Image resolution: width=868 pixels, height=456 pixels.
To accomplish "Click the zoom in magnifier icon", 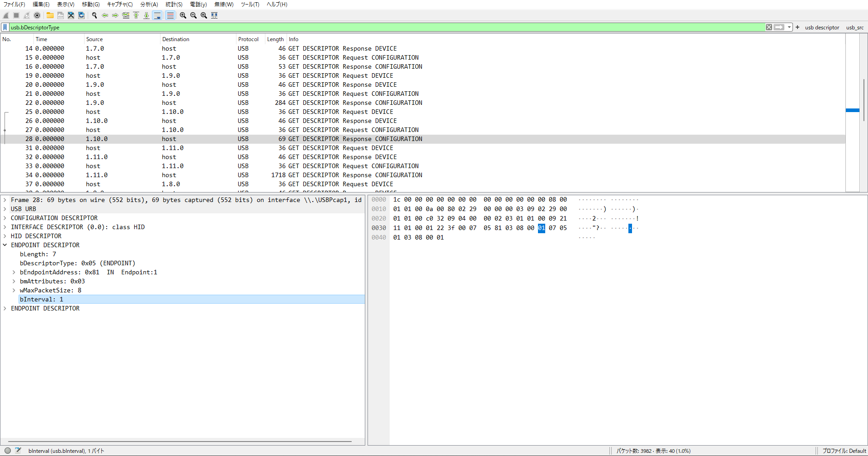I will (x=183, y=15).
